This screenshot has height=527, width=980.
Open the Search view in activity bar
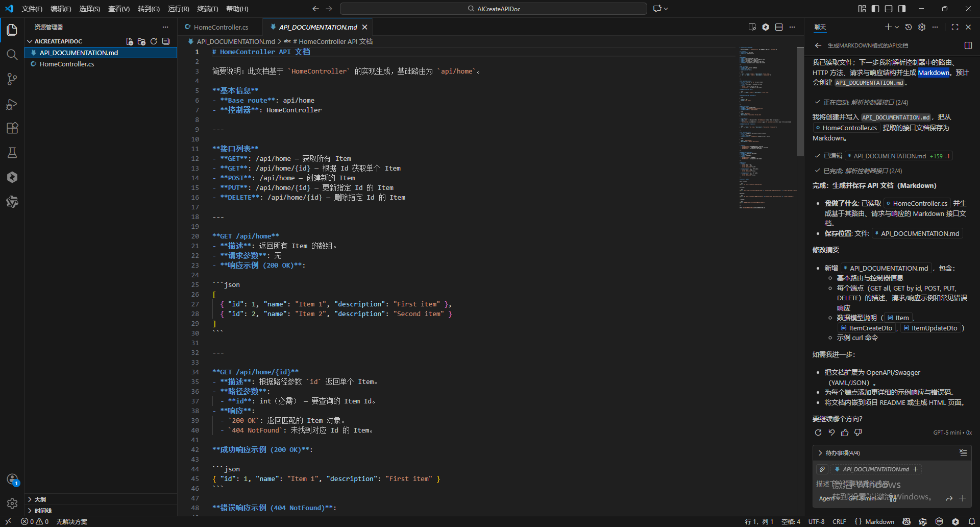pos(12,55)
